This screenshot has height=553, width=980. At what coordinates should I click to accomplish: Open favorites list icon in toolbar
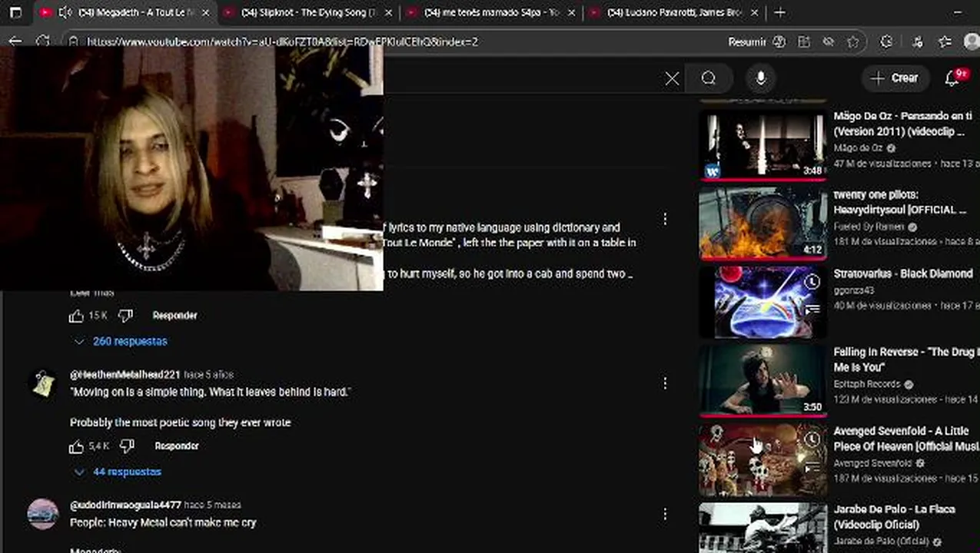pos(945,41)
